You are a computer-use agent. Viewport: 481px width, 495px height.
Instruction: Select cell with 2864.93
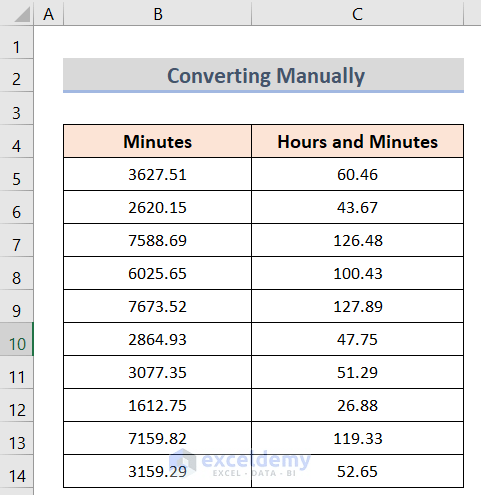[157, 339]
